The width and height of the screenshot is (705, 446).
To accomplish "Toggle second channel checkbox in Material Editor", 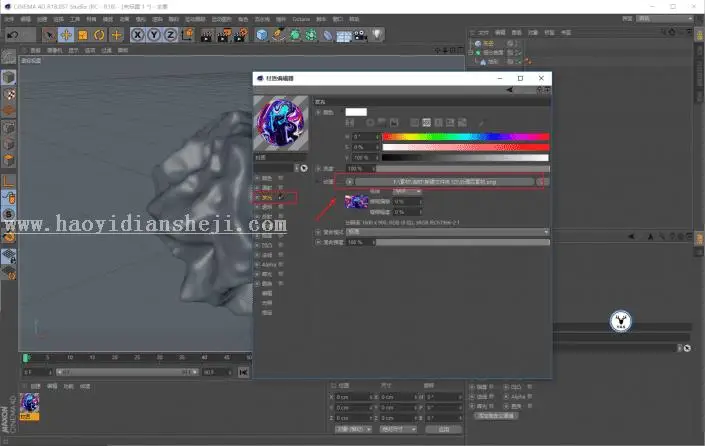I will [x=281, y=187].
